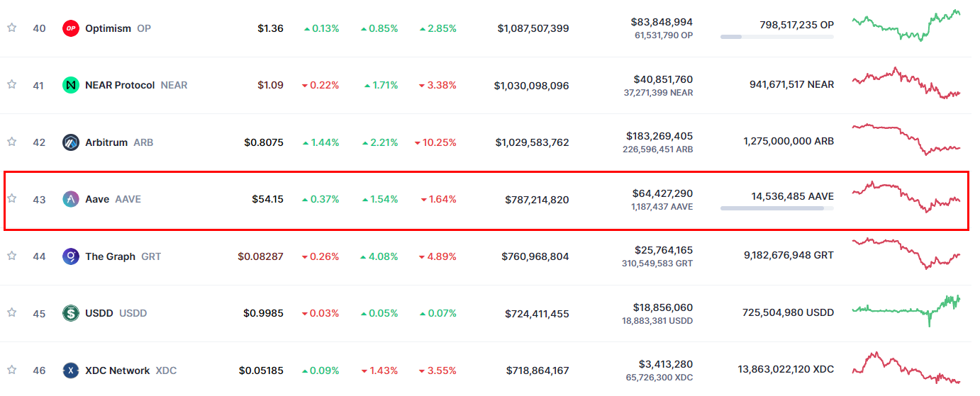Open the XDC Network name link

(117, 370)
